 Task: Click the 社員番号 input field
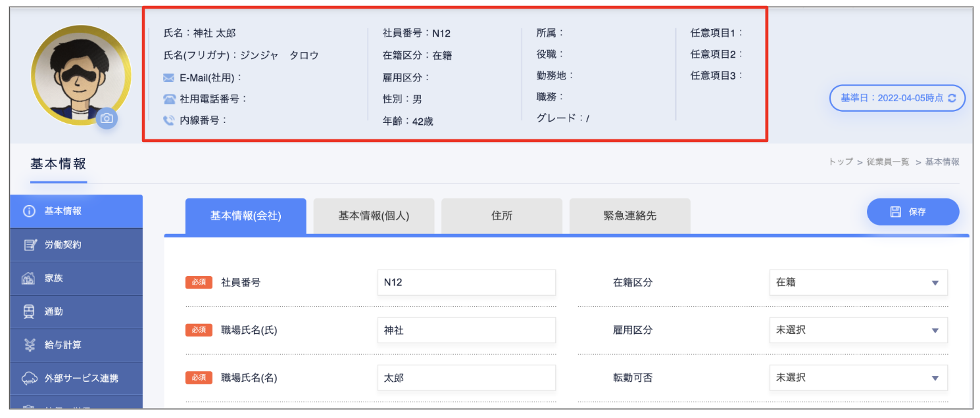[x=466, y=283]
